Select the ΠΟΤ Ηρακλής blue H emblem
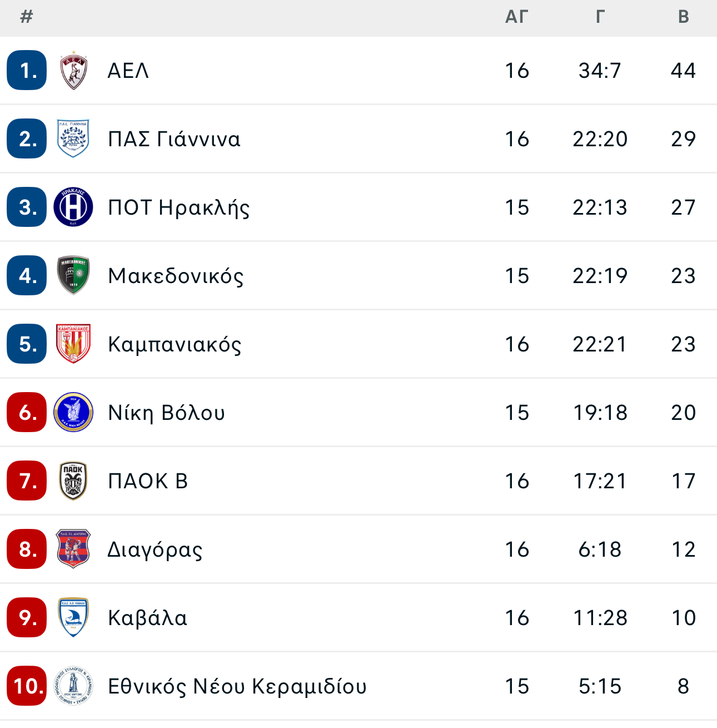The width and height of the screenshot is (717, 728). point(73,207)
